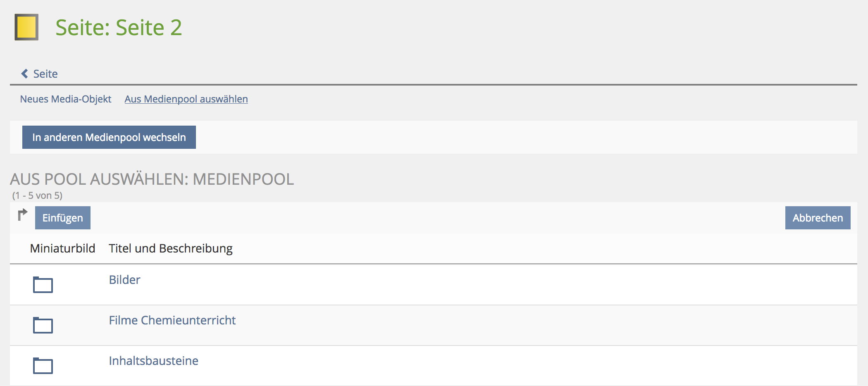Switch to the Neues Media-Objekt tab
The image size is (868, 386).
point(66,99)
